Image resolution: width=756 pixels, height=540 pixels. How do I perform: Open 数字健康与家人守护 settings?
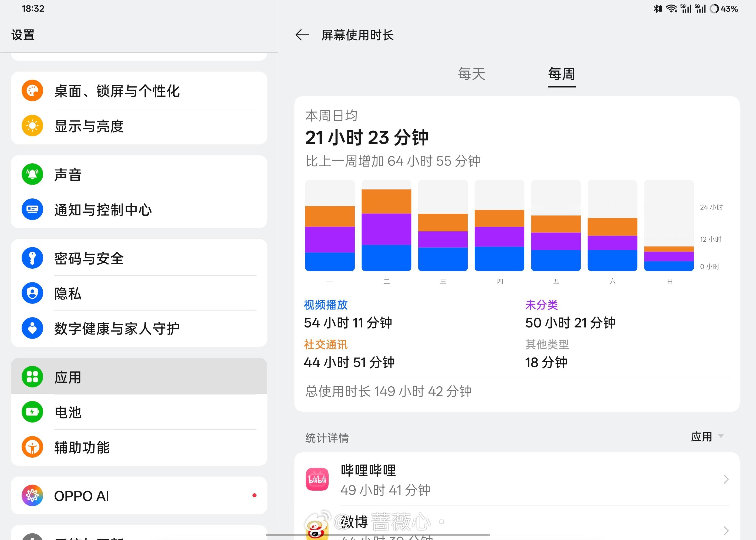139,328
